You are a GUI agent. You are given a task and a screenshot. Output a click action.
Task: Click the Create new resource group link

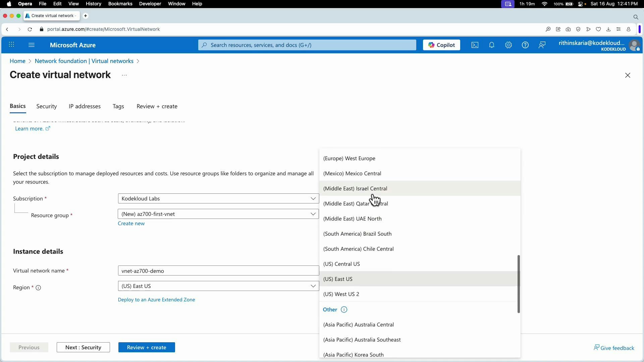(131, 223)
